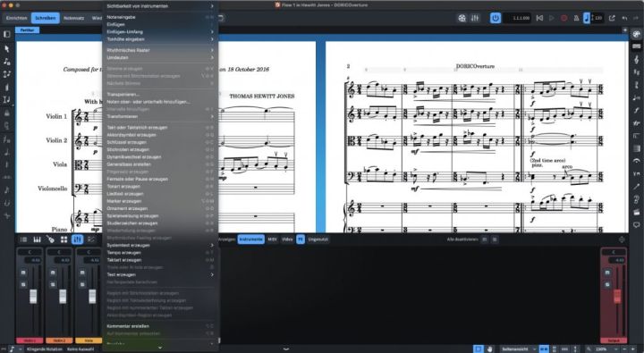
Task: Click the Klingende Notation status bar entry
Action: [45, 349]
